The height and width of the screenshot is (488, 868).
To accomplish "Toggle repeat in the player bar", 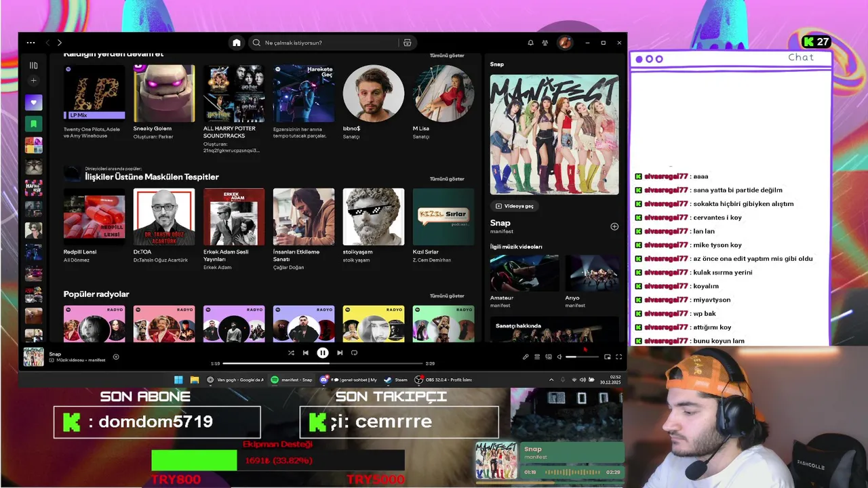I will tap(354, 352).
